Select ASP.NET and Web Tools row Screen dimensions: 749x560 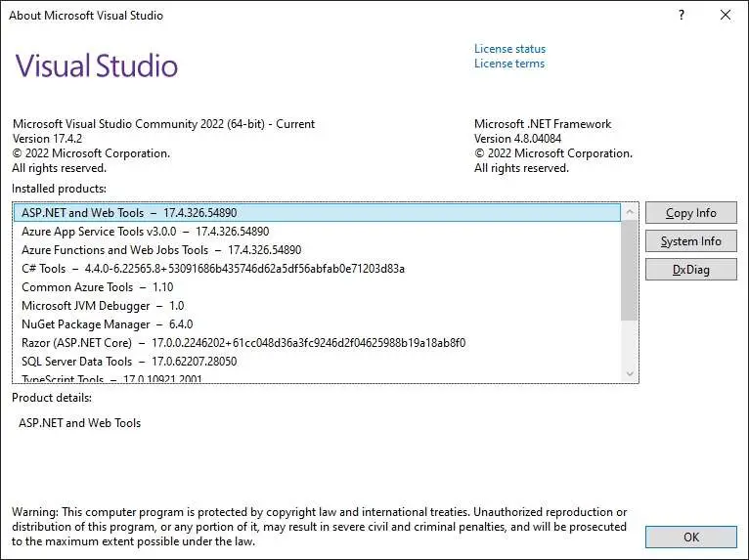[x=317, y=213]
